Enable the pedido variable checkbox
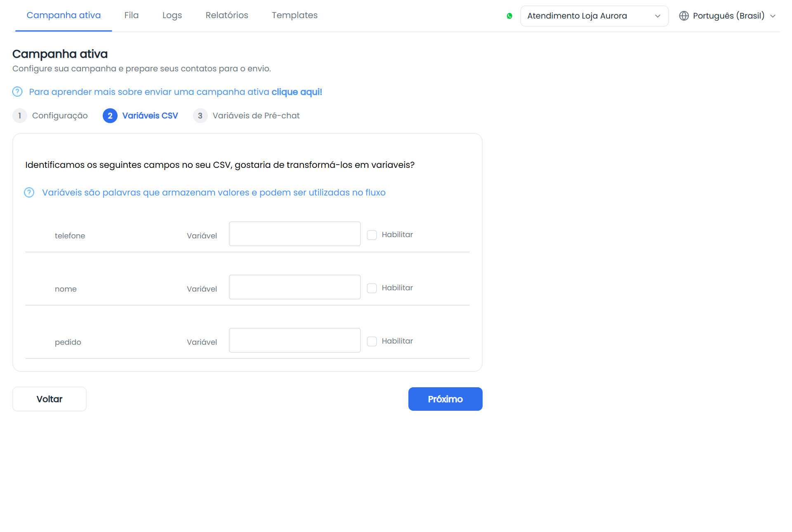 coord(372,341)
